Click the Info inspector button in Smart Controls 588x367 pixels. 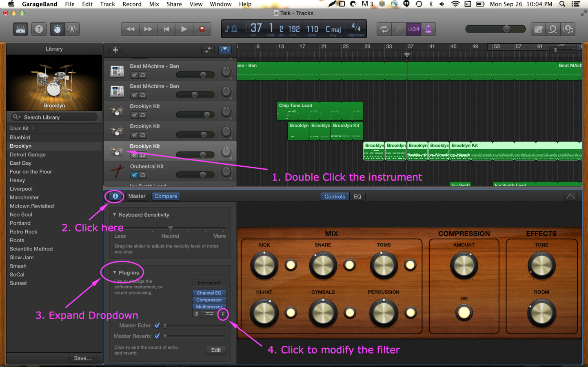(115, 196)
